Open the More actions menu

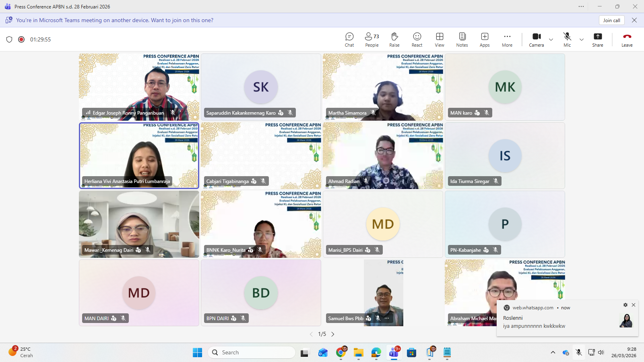[507, 39]
